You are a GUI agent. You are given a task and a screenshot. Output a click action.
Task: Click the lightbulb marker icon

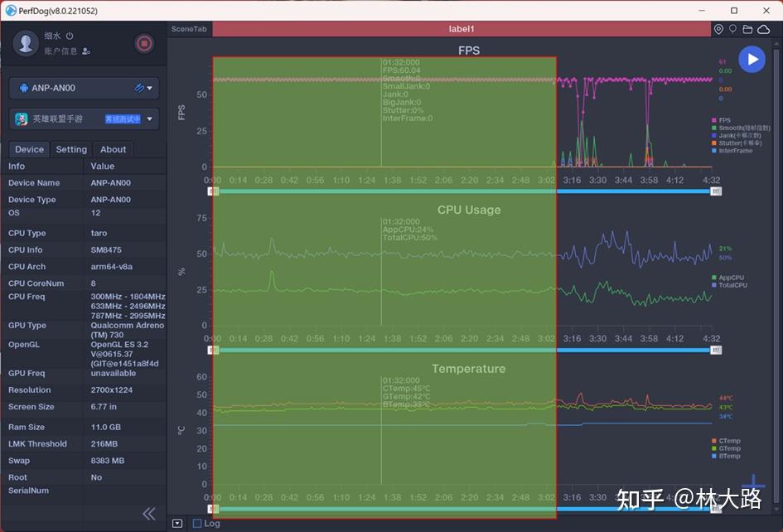click(x=732, y=30)
